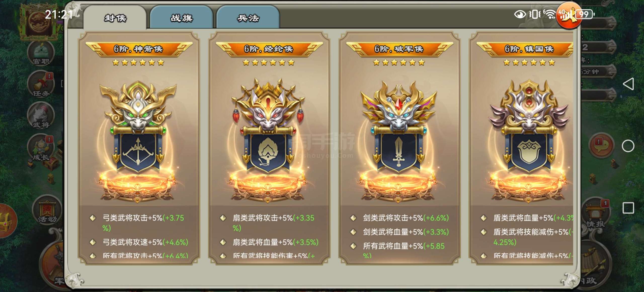Tap the chat bubble icon with alert

(x=601, y=145)
